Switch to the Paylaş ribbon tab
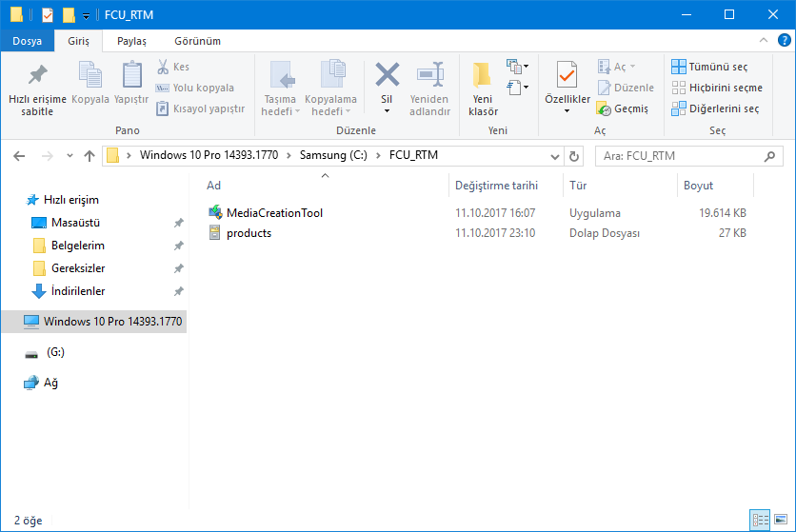 131,41
